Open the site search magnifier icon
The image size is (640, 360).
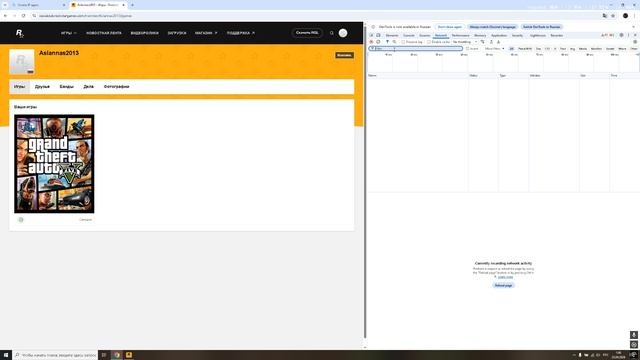click(x=332, y=33)
